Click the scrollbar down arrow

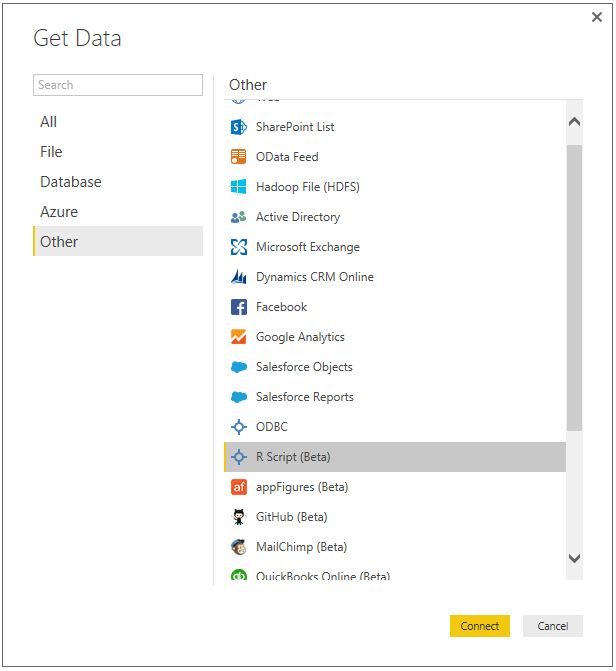[x=574, y=558]
